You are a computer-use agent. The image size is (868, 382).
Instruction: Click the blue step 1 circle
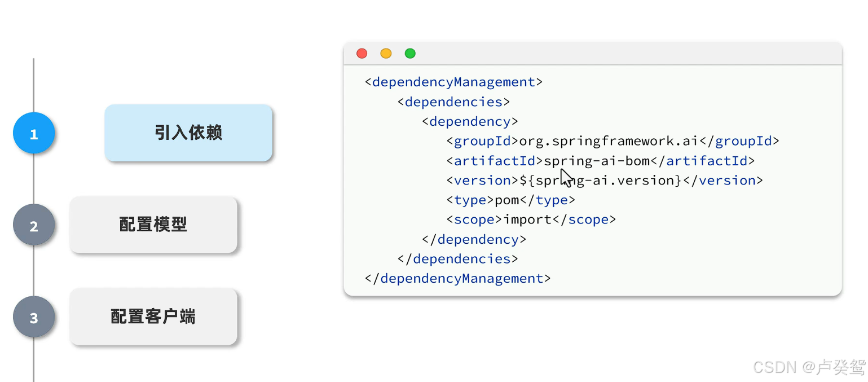pyautogui.click(x=34, y=133)
